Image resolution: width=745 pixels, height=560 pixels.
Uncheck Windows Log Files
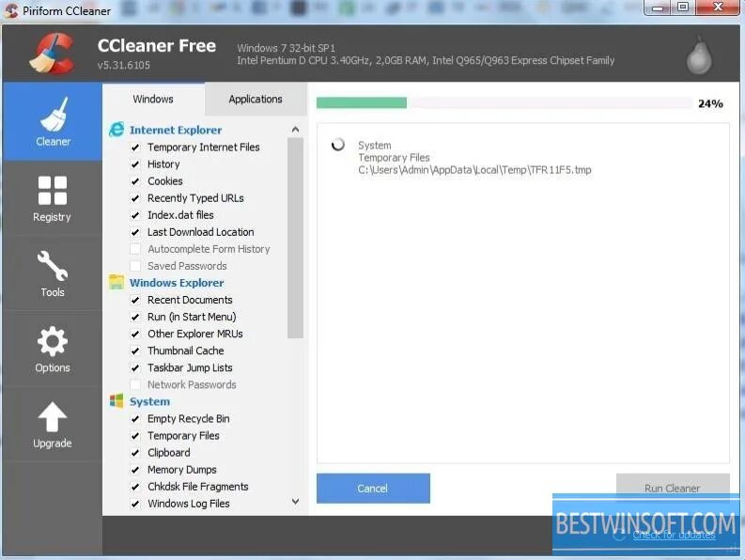[135, 504]
